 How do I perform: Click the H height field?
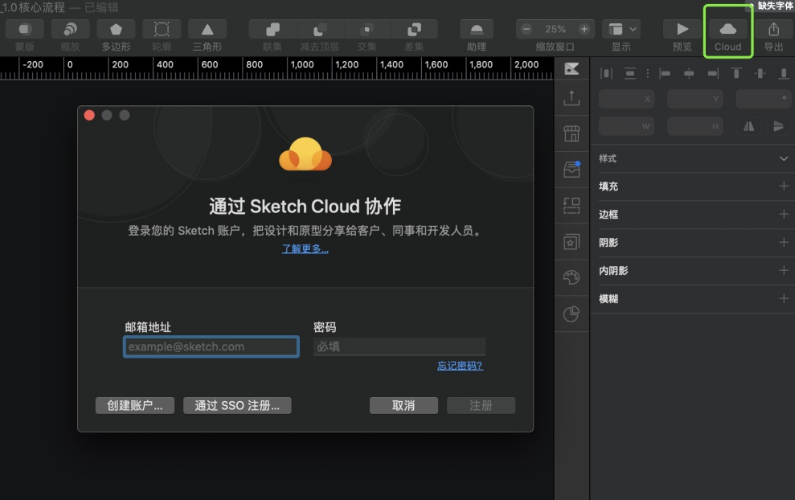[695, 126]
